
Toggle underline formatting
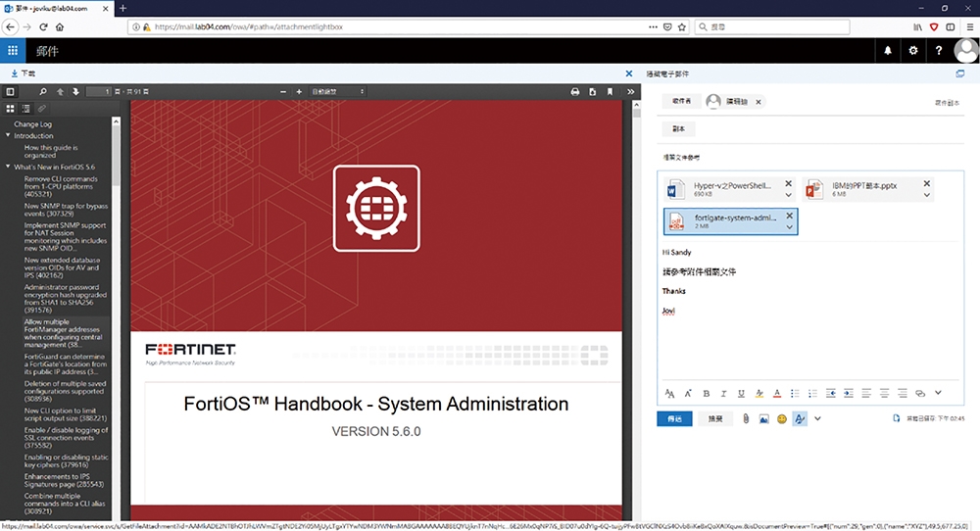pos(741,394)
